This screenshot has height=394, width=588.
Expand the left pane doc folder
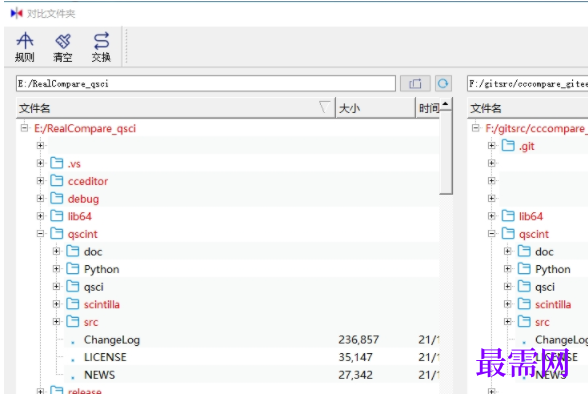tap(57, 251)
